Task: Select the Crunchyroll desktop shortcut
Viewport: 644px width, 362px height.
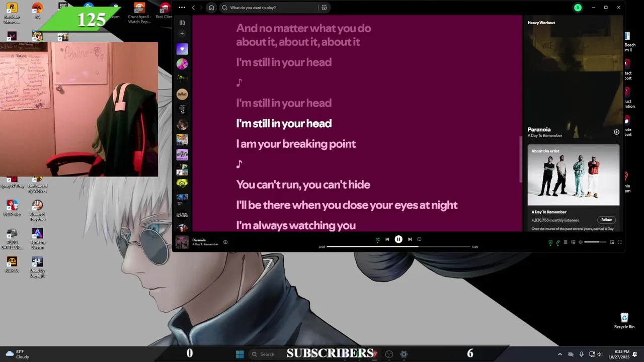Action: click(x=139, y=13)
